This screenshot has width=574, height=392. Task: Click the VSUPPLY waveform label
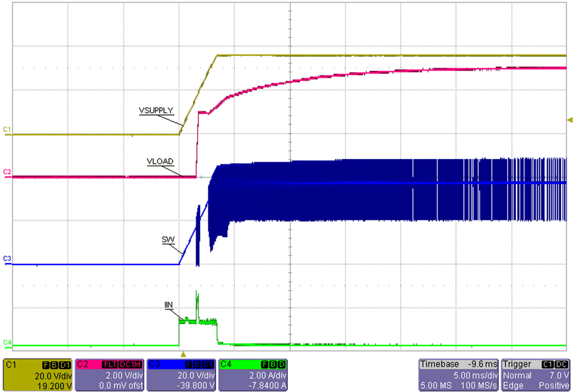156,109
